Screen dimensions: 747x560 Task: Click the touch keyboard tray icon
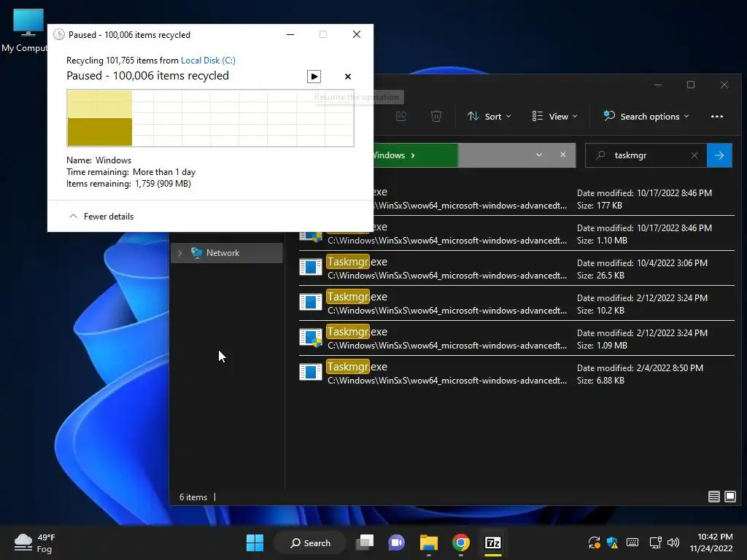click(x=632, y=542)
